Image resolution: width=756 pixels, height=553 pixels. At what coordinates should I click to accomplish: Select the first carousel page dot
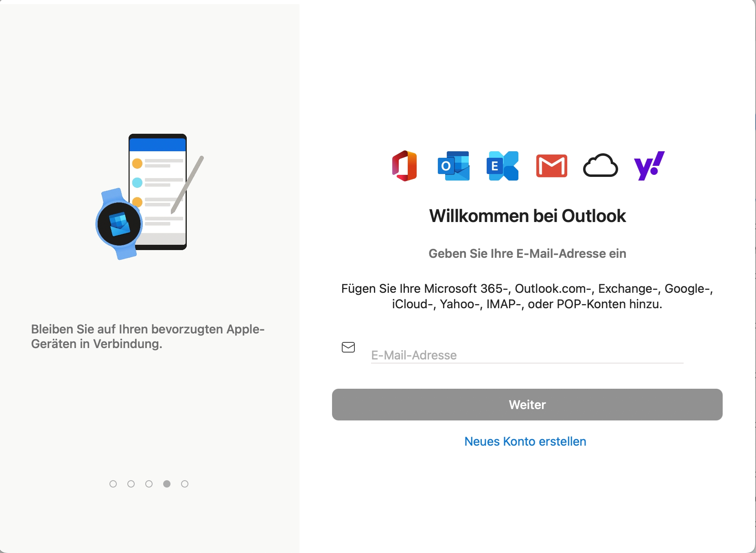pyautogui.click(x=113, y=484)
